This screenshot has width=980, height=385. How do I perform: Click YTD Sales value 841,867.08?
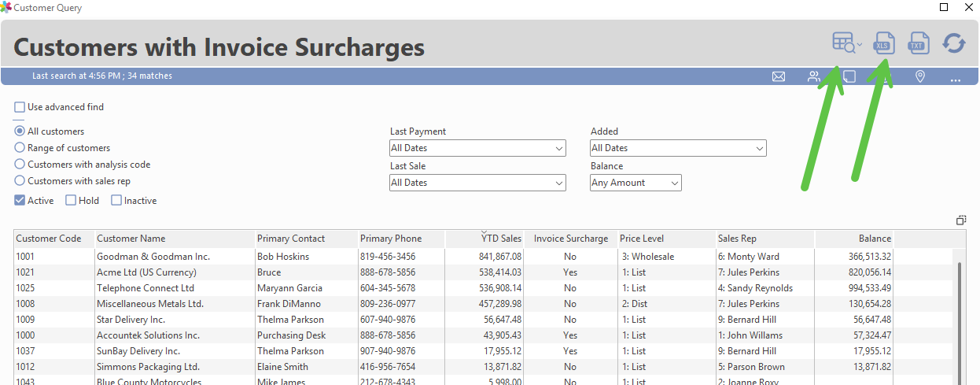(500, 257)
